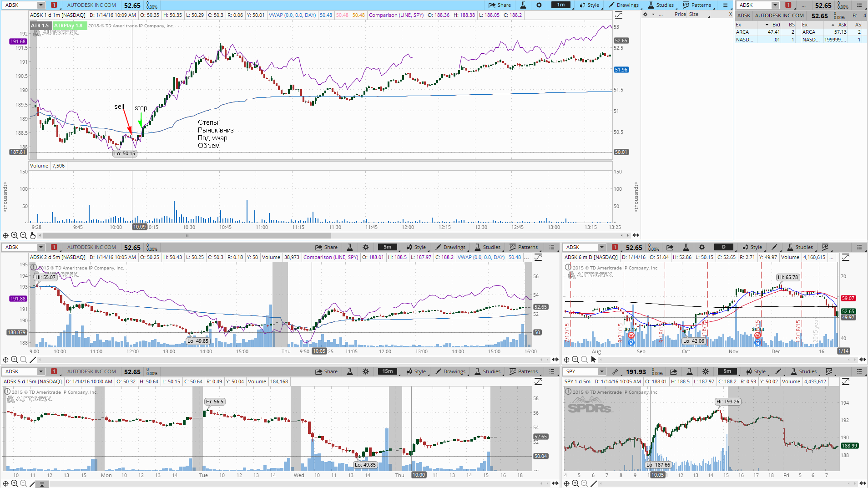Expand dropdown arrow next to Price Size gear

(653, 15)
